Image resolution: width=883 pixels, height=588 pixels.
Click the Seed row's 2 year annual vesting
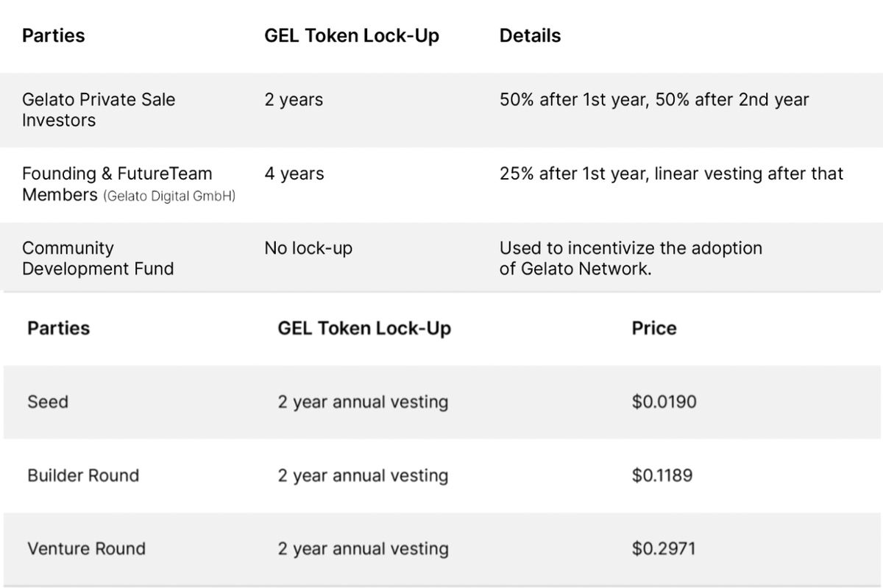pos(363,402)
